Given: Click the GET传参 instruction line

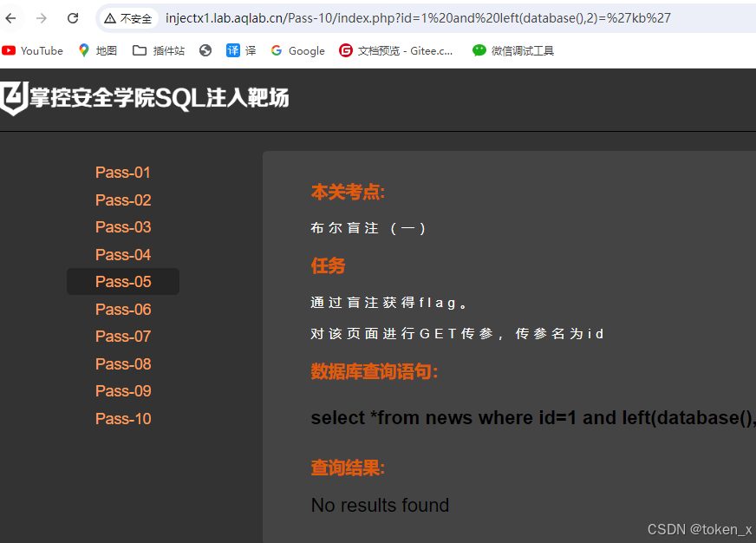Looking at the screenshot, I should (x=457, y=334).
